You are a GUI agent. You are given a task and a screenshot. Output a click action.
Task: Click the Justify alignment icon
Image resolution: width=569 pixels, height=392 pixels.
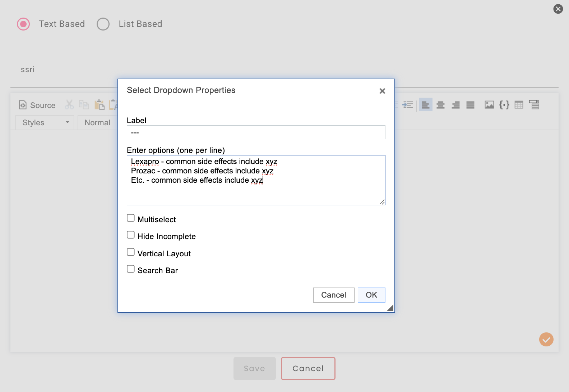click(471, 105)
